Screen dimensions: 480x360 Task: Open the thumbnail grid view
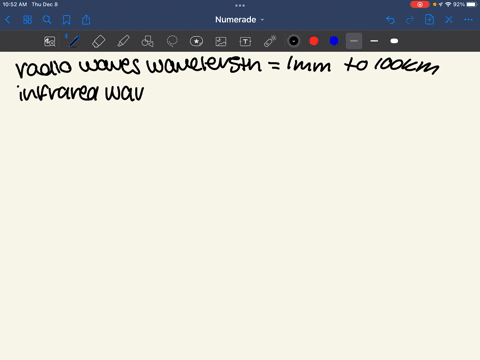(x=27, y=20)
